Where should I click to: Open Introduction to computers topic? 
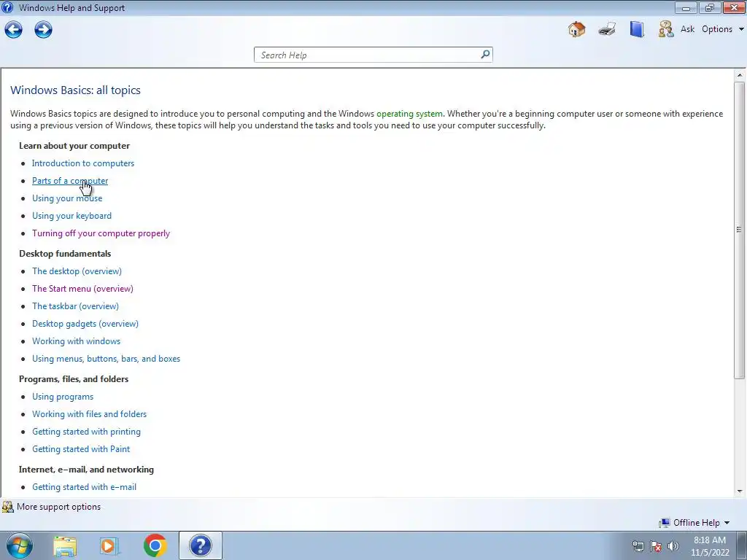pos(83,163)
